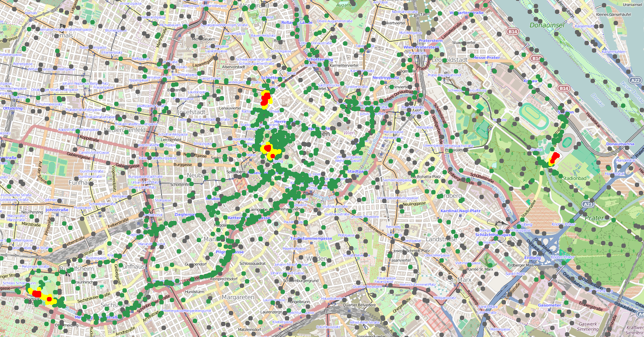Select the Oberzellergasse stop label
Screen dimensions: 644x337
(x=437, y=255)
